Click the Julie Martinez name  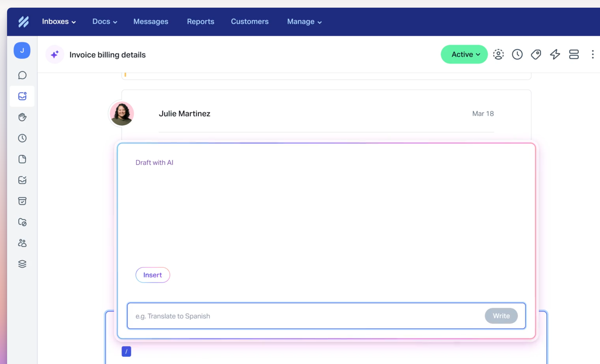click(x=185, y=113)
